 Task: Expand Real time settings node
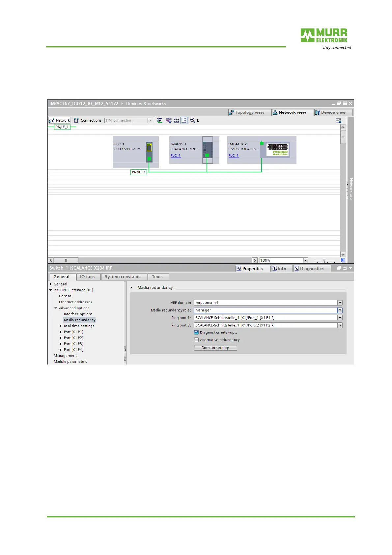coord(61,326)
